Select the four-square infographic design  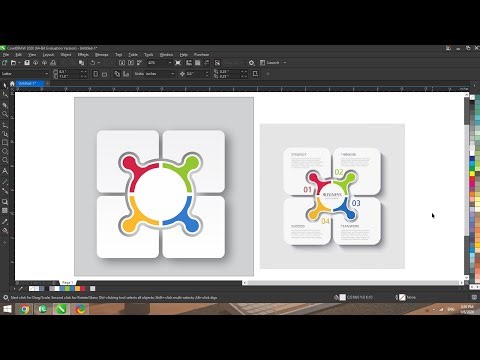(164, 187)
